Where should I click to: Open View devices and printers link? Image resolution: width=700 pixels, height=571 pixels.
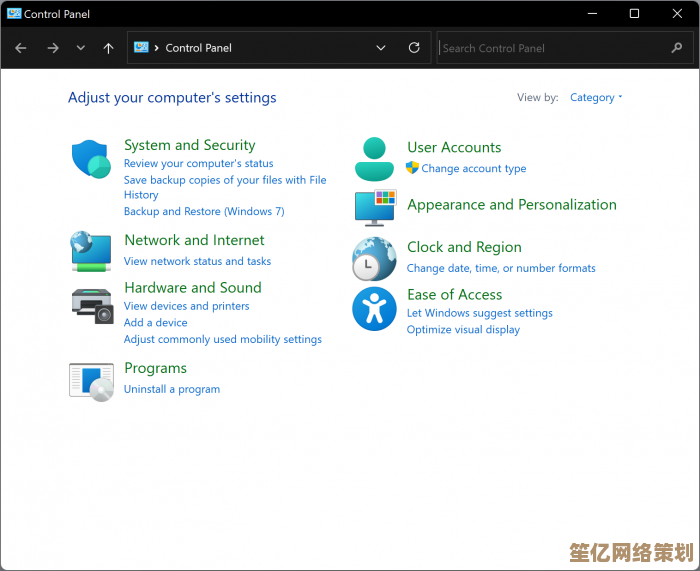pos(186,306)
